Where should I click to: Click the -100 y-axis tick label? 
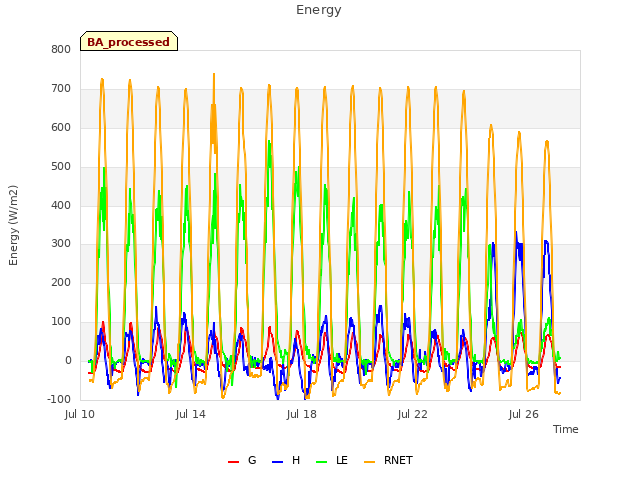click(59, 399)
